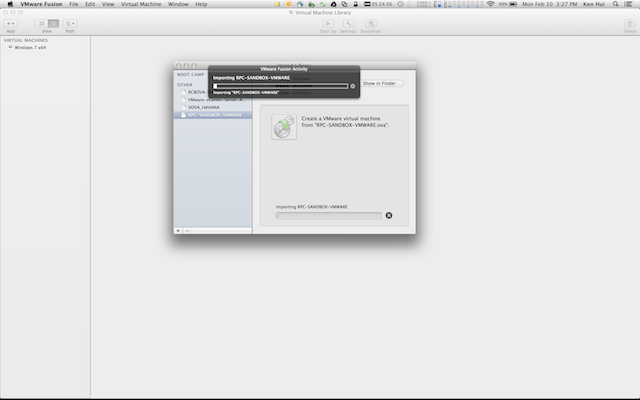Click the orange circle menu bar icon
Image resolution: width=640 pixels, height=400 pixels.
289,4
